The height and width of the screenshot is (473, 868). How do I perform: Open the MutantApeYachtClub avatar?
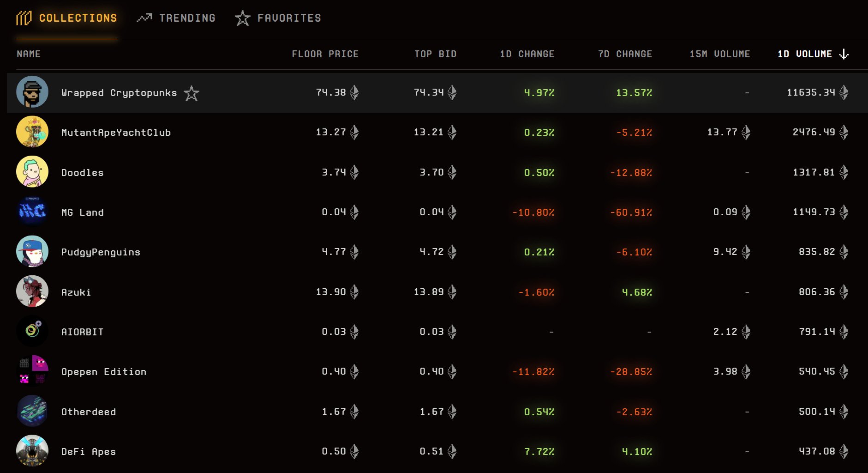32,132
